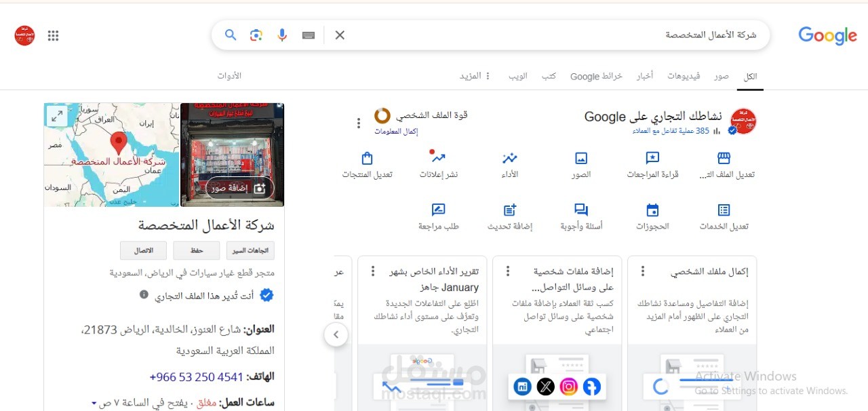The width and height of the screenshot is (868, 411).
Task: Open options on social profiles card
Action: 508,271
